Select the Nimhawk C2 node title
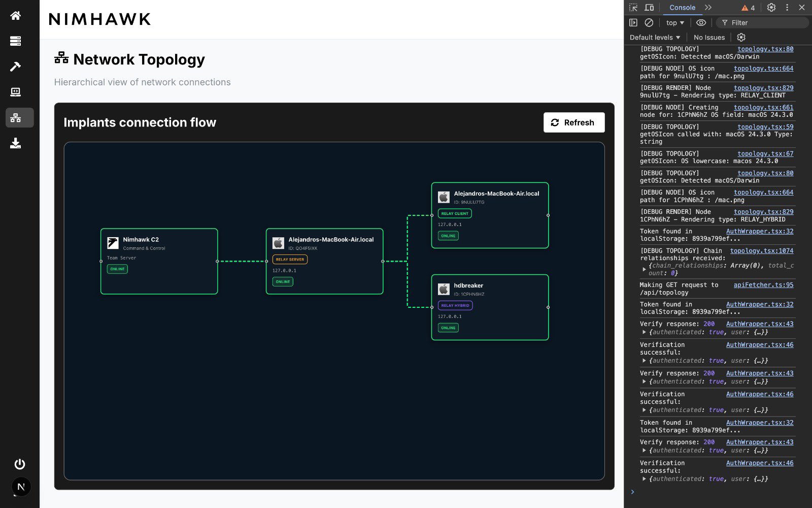812x508 pixels. click(x=141, y=239)
